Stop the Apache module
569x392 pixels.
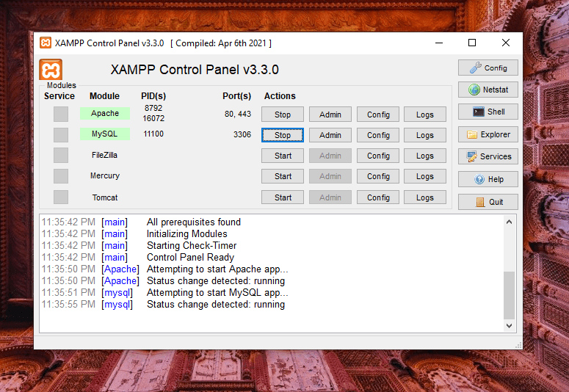pyautogui.click(x=283, y=115)
